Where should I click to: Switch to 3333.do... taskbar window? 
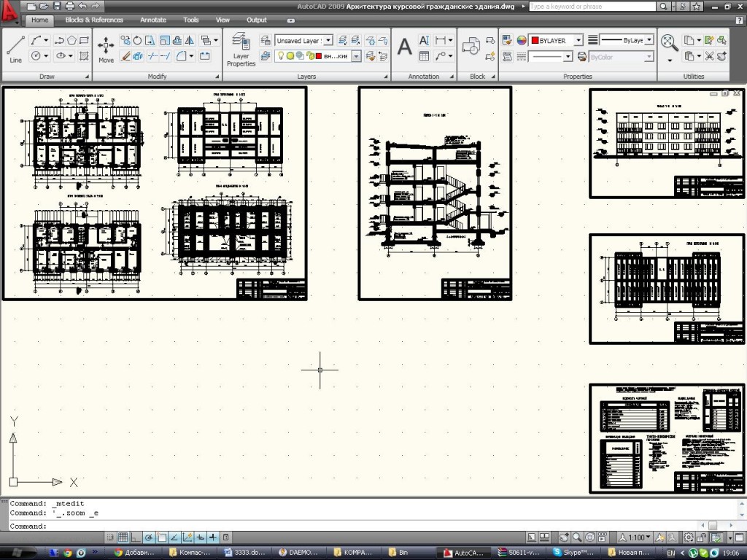pos(246,553)
